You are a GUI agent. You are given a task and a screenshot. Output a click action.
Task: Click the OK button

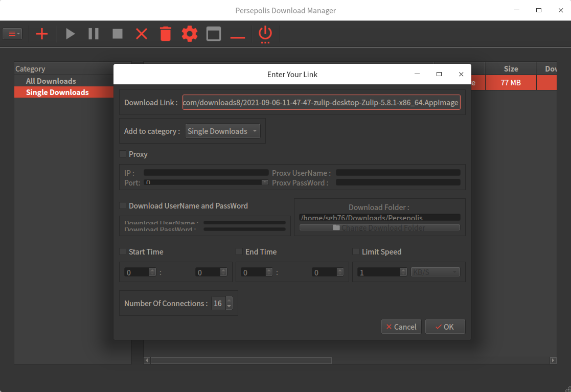coord(445,327)
